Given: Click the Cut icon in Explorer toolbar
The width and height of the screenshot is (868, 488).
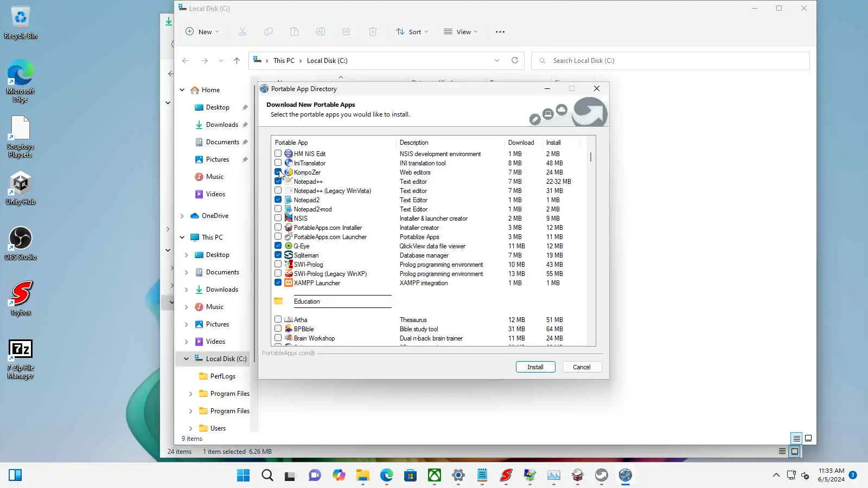Looking at the screenshot, I should coord(242,31).
